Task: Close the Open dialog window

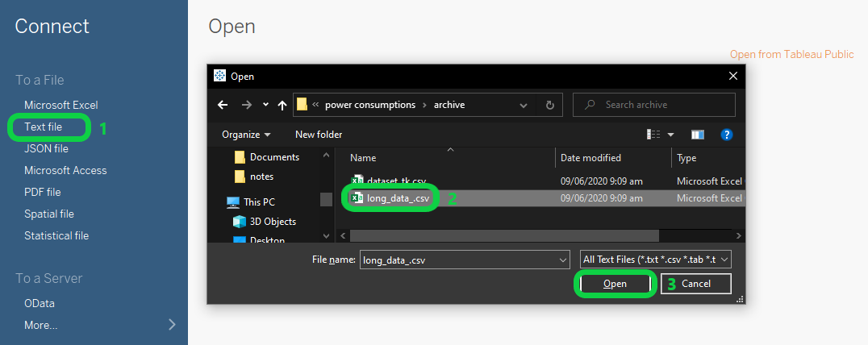Action: (733, 77)
